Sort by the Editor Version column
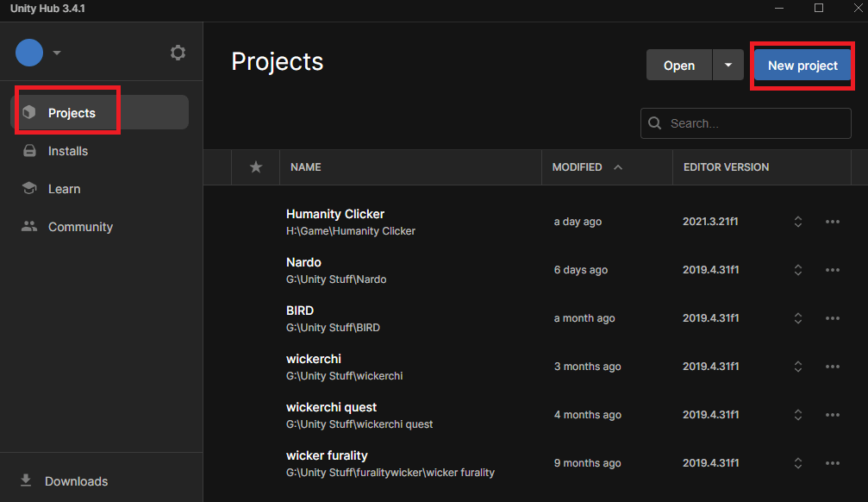Screen dimensions: 868x502 pos(725,166)
